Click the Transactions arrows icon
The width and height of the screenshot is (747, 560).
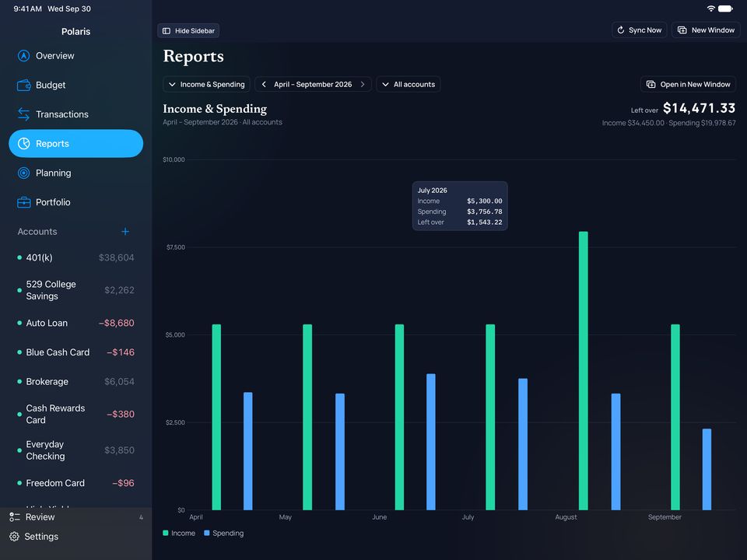pos(24,114)
